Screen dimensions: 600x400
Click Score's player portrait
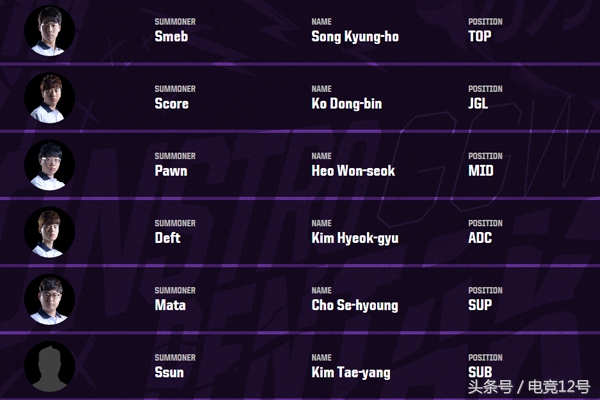[x=49, y=97]
